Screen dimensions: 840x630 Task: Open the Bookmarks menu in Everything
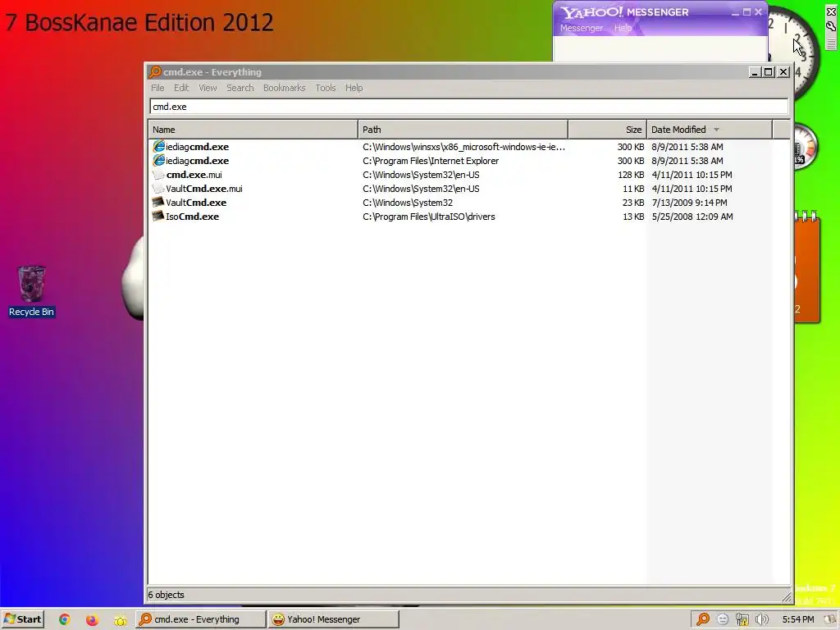point(284,88)
